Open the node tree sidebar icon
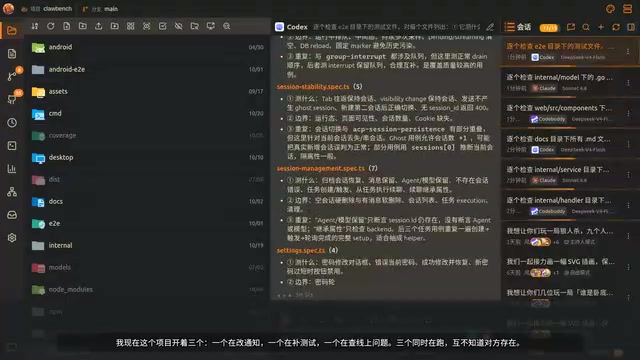This screenshot has width=640, height=360. tap(12, 191)
